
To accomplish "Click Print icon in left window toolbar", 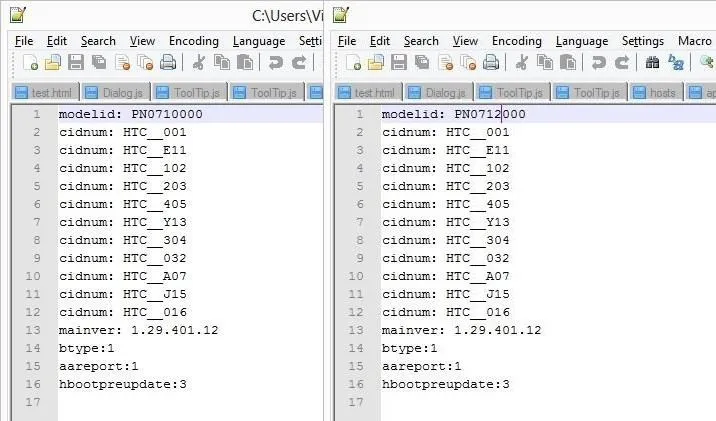I will (168, 62).
